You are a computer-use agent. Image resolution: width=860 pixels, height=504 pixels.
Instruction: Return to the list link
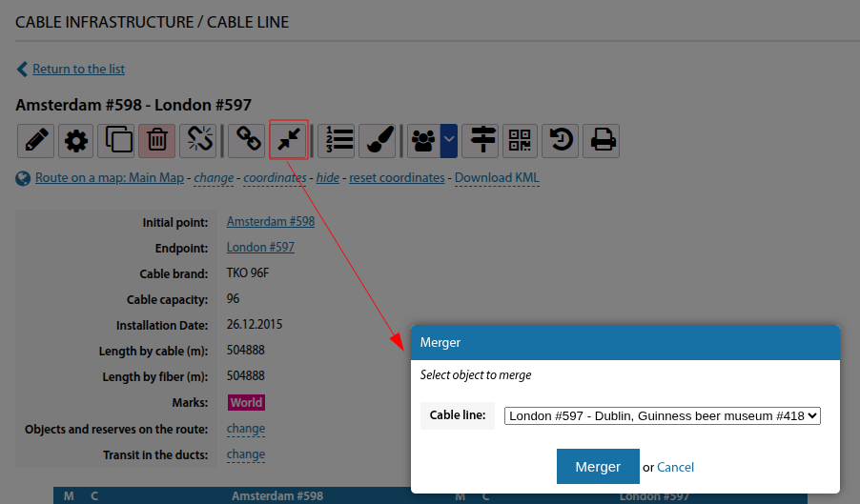pyautogui.click(x=78, y=69)
